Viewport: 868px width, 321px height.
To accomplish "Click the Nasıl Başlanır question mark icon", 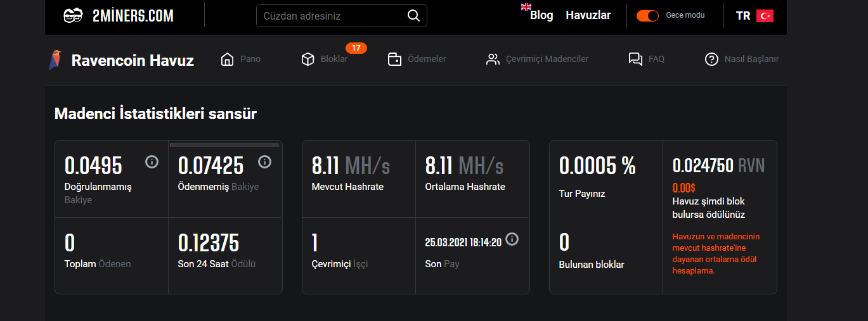I will tap(711, 60).
